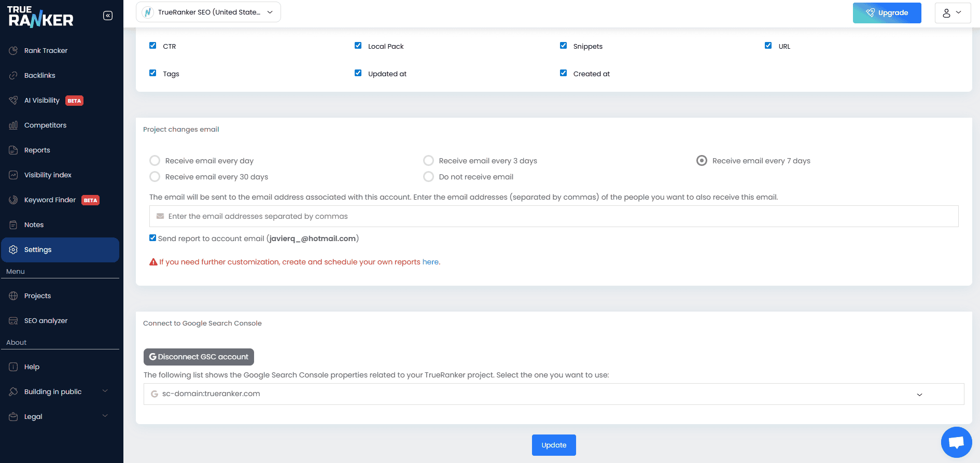Click the Competitors bar chart icon

click(13, 125)
